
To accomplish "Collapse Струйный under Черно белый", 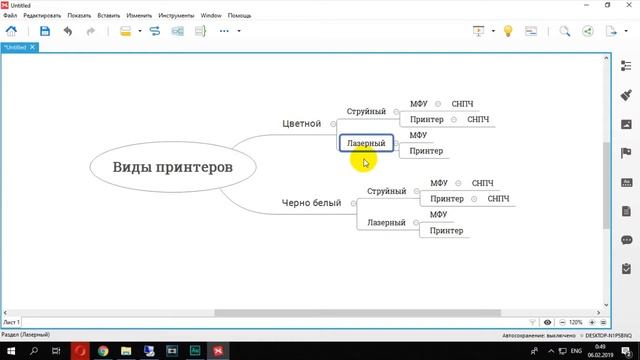I will (416, 191).
